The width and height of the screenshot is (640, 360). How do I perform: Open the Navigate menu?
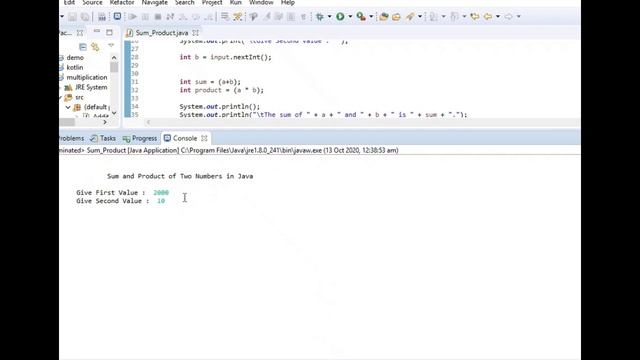coord(154,2)
